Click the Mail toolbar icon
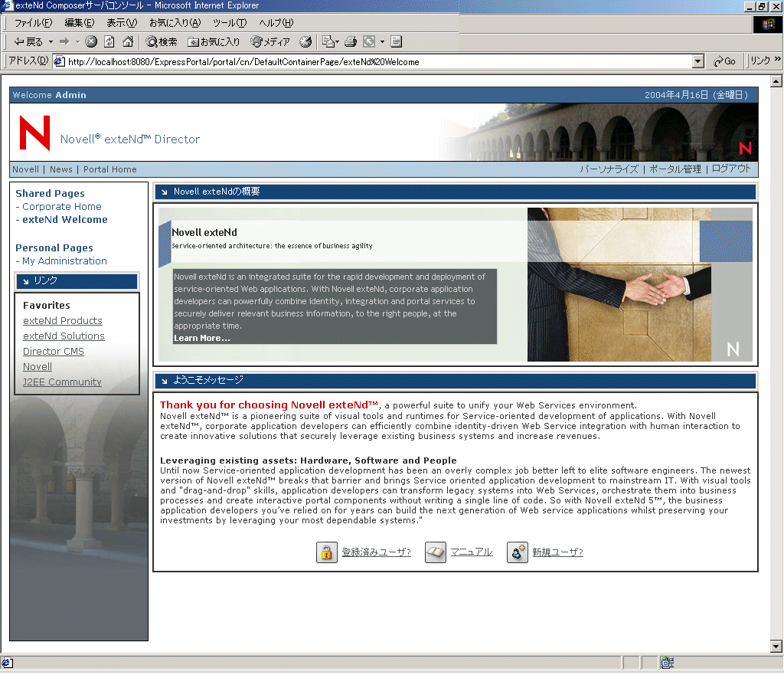Screen dimensions: 784x675 coord(328,42)
